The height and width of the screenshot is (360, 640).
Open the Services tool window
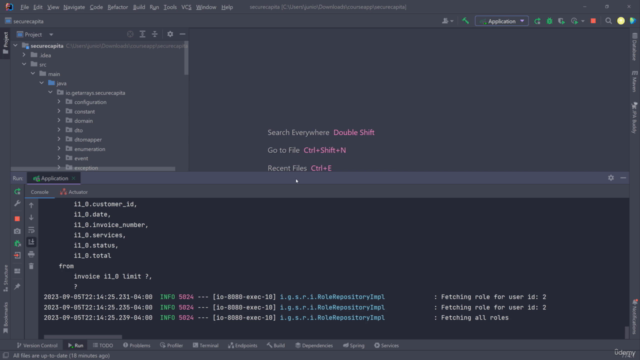point(387,345)
